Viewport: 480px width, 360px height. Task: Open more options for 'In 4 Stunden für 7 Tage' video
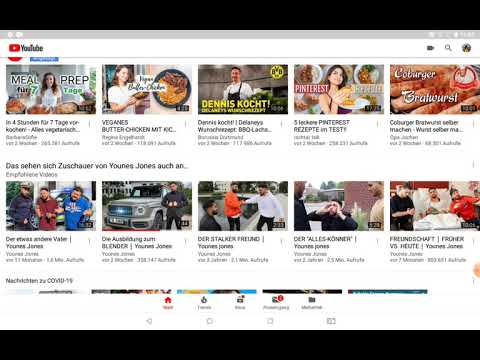89,124
